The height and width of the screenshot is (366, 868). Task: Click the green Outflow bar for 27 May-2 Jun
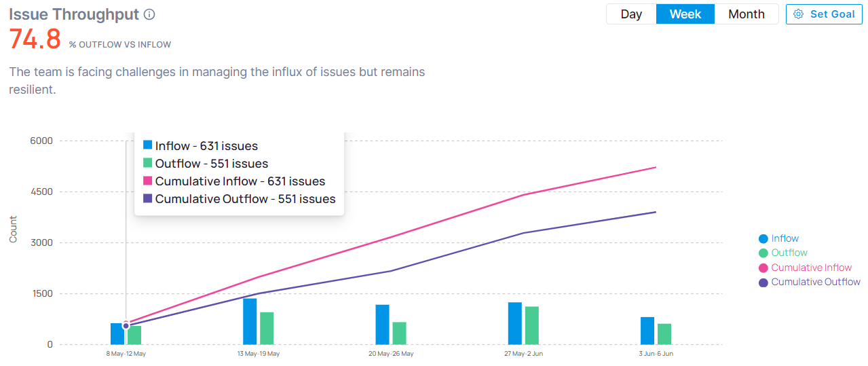click(x=531, y=325)
